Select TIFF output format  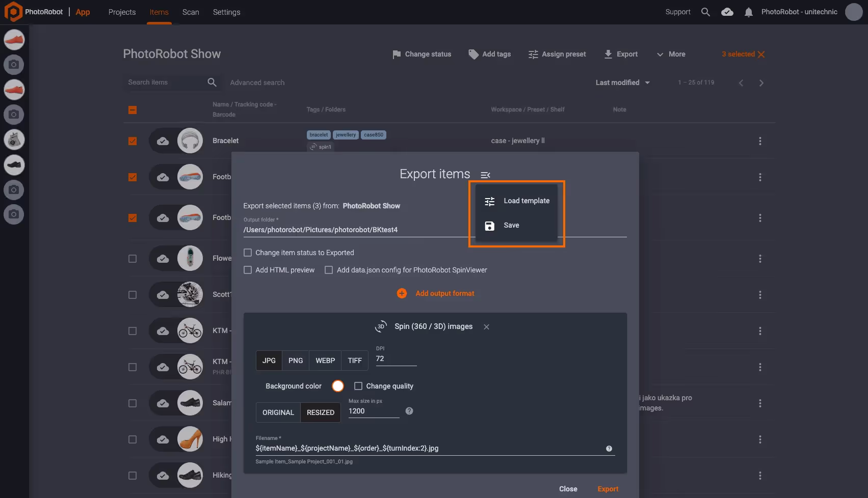click(x=355, y=361)
